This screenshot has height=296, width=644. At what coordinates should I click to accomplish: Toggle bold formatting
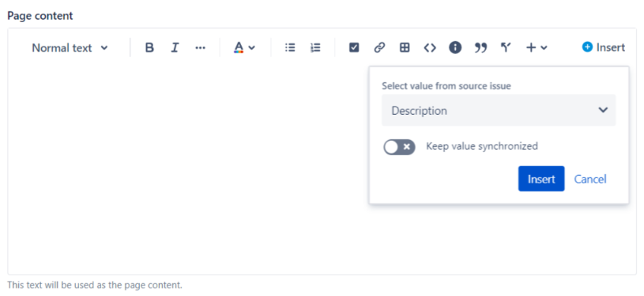pyautogui.click(x=149, y=47)
